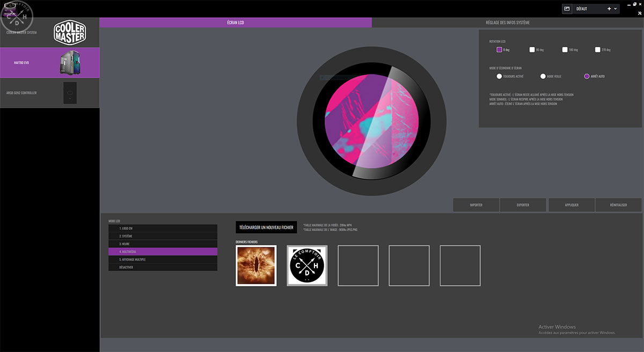Click the first empty recent file slot

(358, 266)
